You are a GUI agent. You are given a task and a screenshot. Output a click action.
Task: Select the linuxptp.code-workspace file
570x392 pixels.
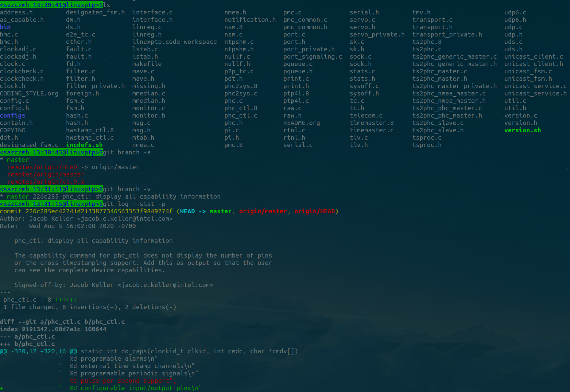click(x=175, y=42)
